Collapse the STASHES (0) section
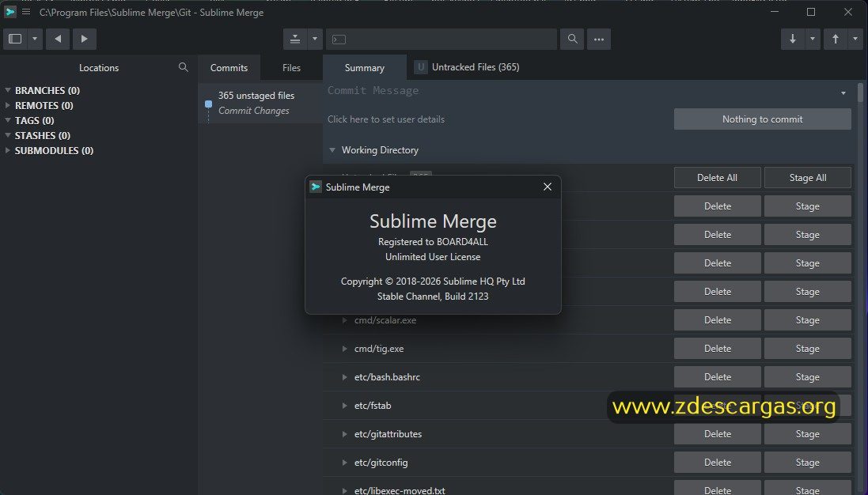 (x=8, y=135)
